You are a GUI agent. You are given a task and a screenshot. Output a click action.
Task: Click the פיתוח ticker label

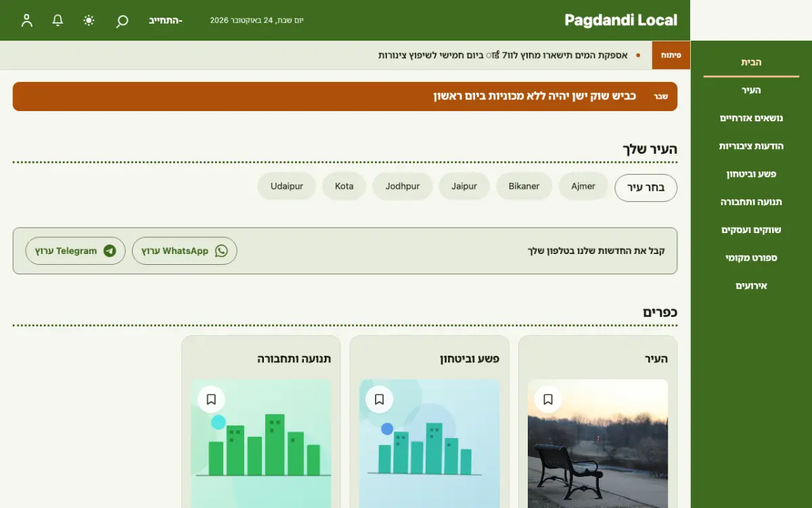coord(671,55)
